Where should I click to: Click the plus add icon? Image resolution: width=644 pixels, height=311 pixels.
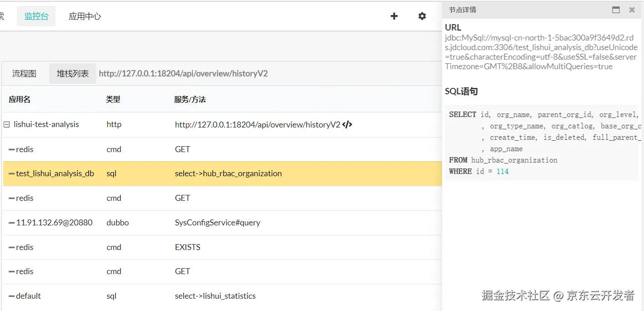[394, 16]
